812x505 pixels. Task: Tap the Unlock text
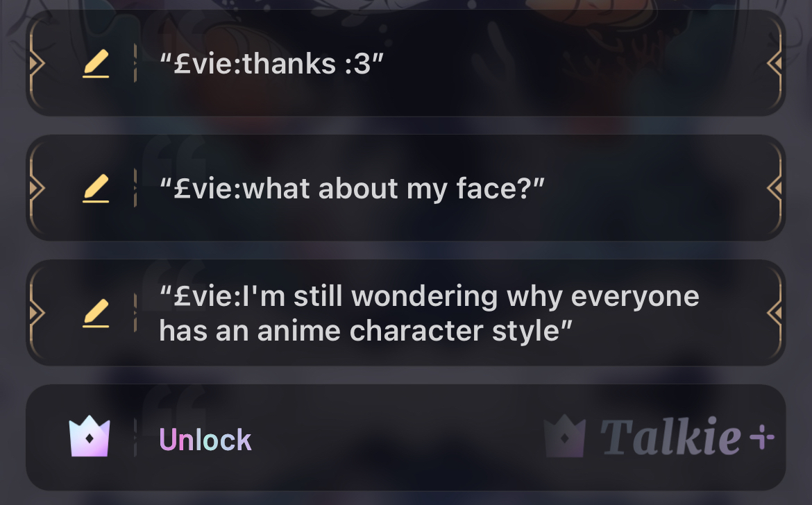pyautogui.click(x=205, y=440)
